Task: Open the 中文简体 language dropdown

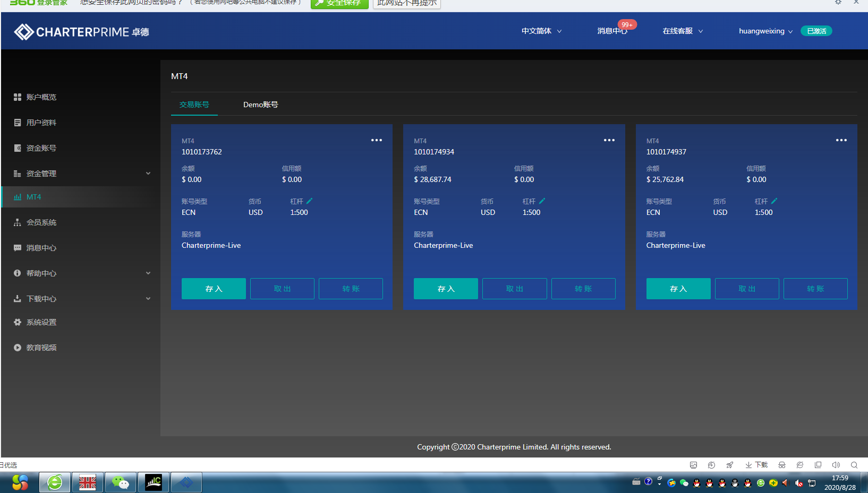Action: pos(541,31)
